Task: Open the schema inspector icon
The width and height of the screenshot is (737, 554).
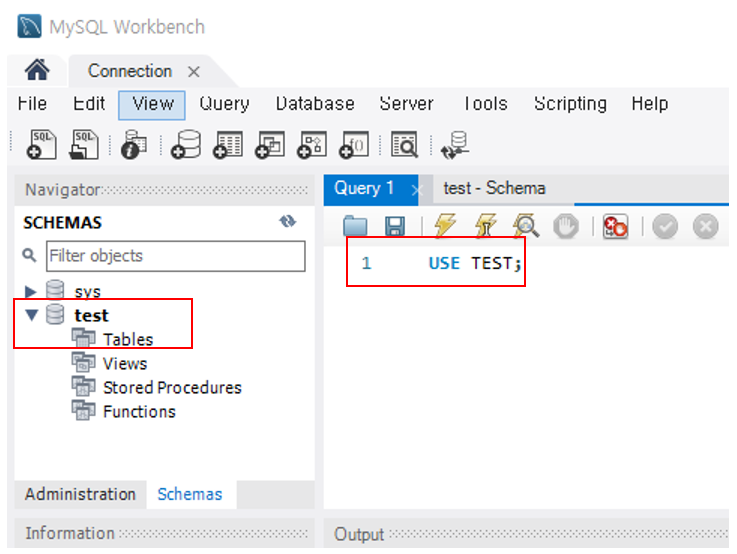Action: pyautogui.click(x=134, y=145)
